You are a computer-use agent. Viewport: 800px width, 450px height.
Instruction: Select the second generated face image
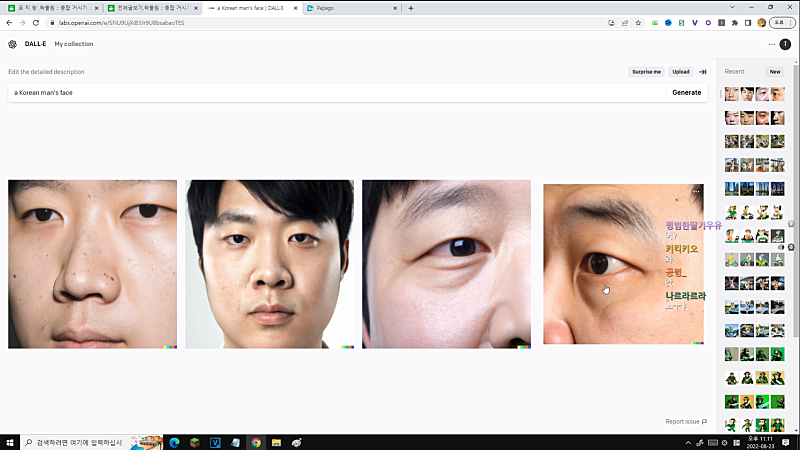[269, 264]
